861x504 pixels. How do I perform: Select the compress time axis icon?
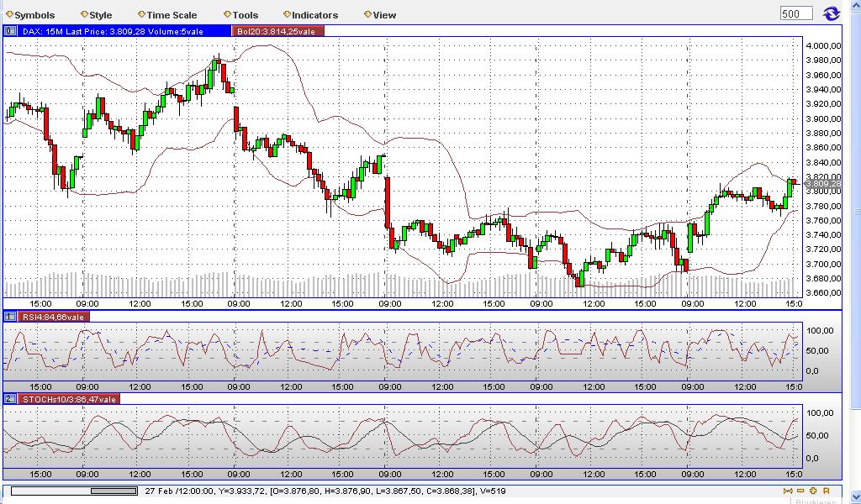[788, 491]
